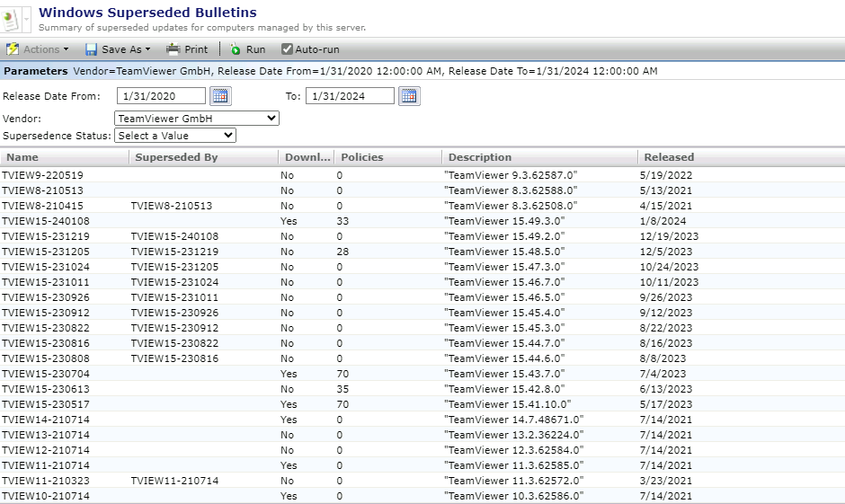Open the calendar picker for Release Date From
This screenshot has height=504, width=845.
point(220,96)
